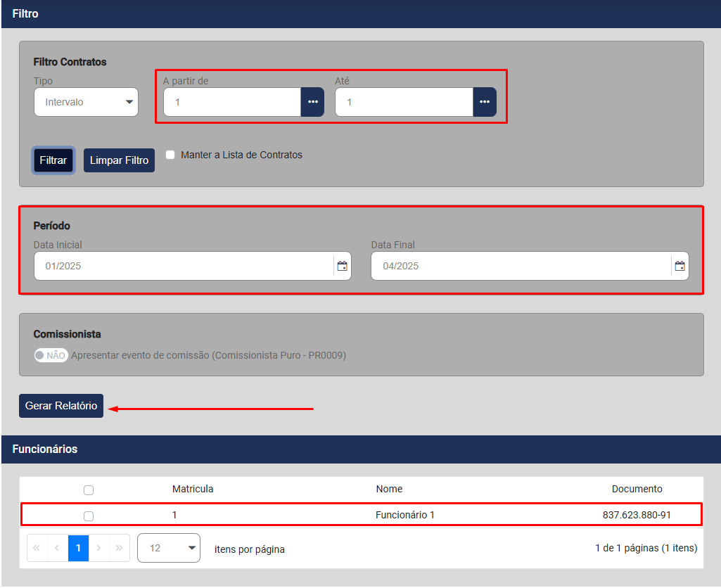The image size is (721, 588).
Task: Click the Filtrar button
Action: 53,160
